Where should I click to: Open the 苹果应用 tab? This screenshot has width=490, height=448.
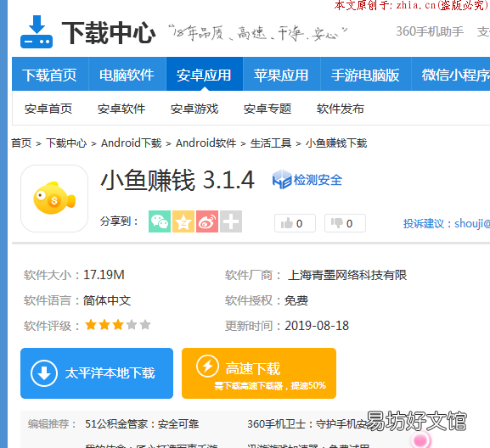pos(282,75)
